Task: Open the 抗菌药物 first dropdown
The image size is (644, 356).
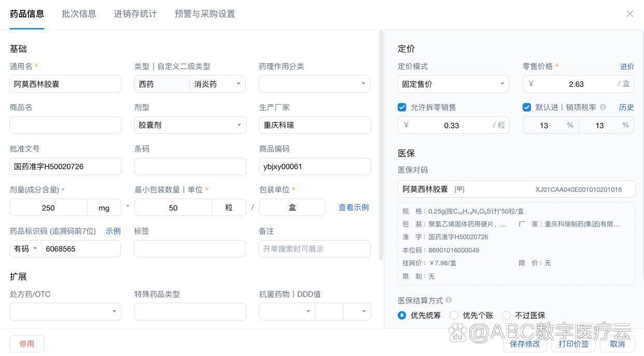Action: [287, 311]
